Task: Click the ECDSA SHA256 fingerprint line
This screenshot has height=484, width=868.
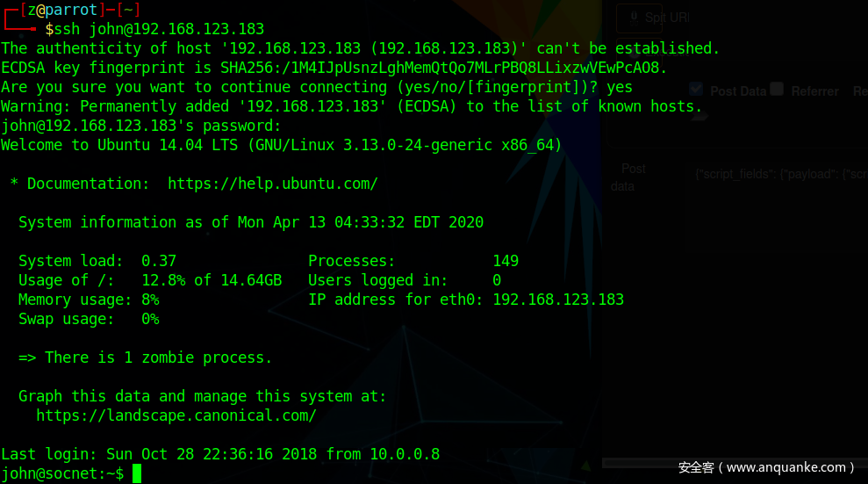Action: point(334,68)
